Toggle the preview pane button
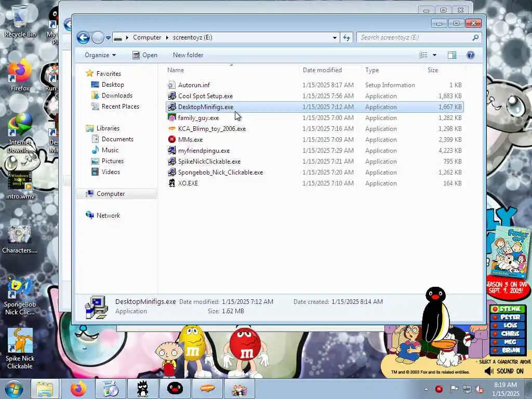The height and width of the screenshot is (399, 532). (452, 55)
